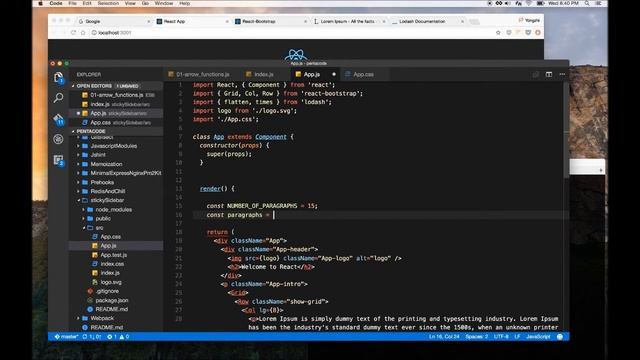Screen dimensions: 640x360
Task: Click the Yongzia profile button in browser
Action: [x=529, y=20]
